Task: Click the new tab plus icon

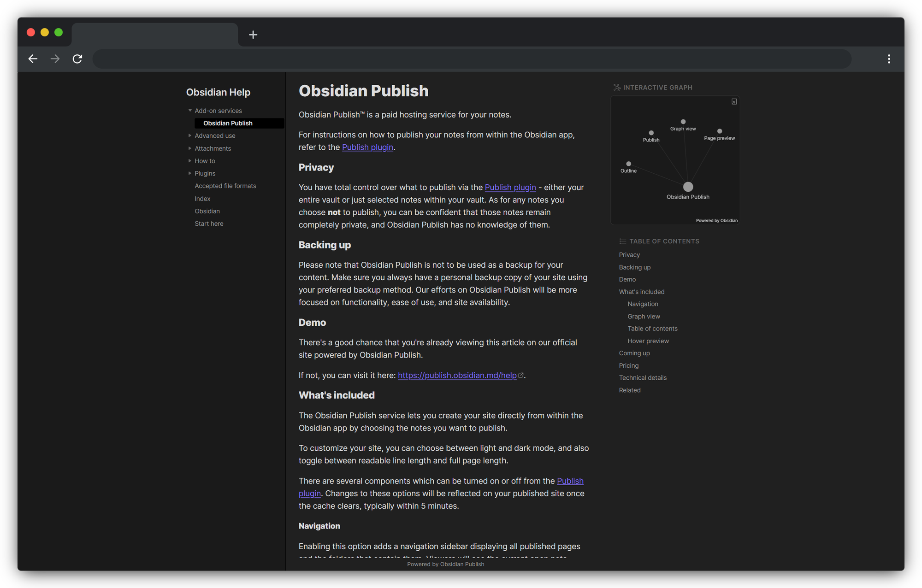Action: pos(253,34)
